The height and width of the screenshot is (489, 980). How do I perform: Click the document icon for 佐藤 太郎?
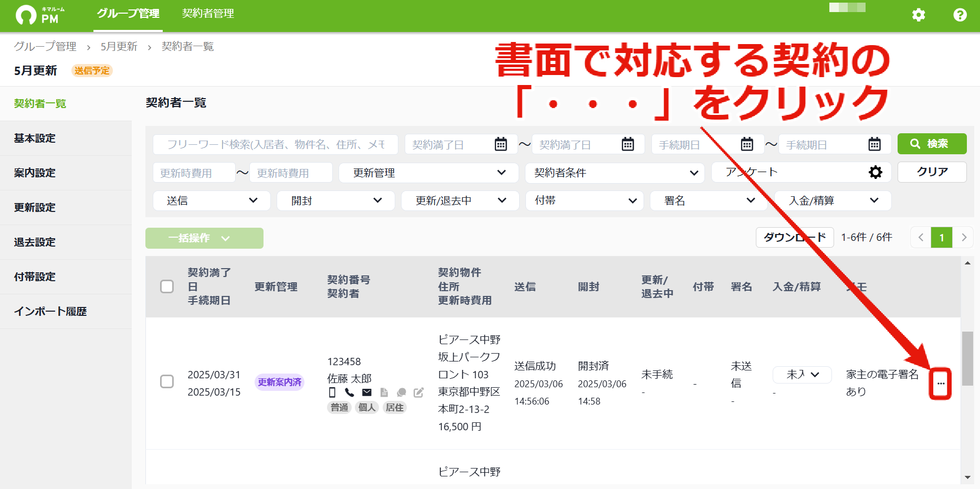coord(384,392)
